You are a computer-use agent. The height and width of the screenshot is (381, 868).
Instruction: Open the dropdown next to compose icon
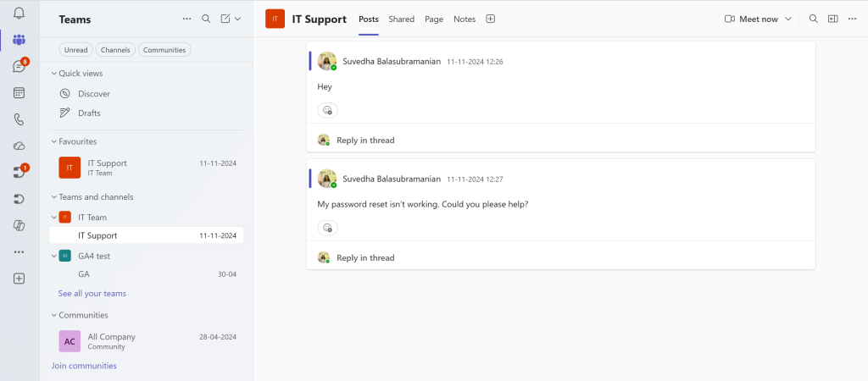238,19
